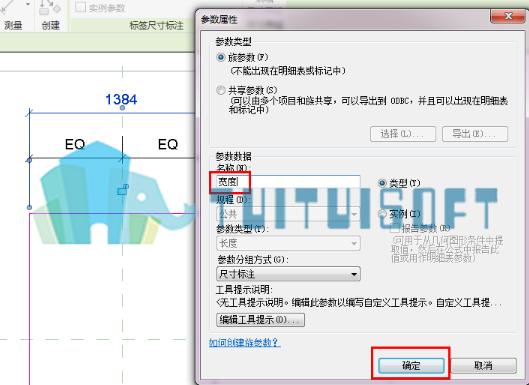
Task: Click the left EQ dimension label
Action: point(75,144)
